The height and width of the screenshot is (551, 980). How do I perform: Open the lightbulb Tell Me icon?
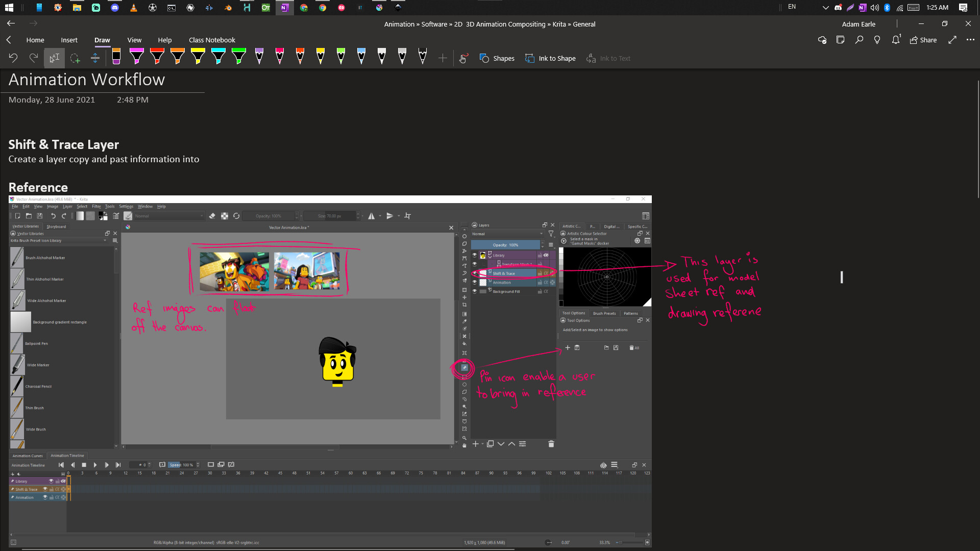877,40
